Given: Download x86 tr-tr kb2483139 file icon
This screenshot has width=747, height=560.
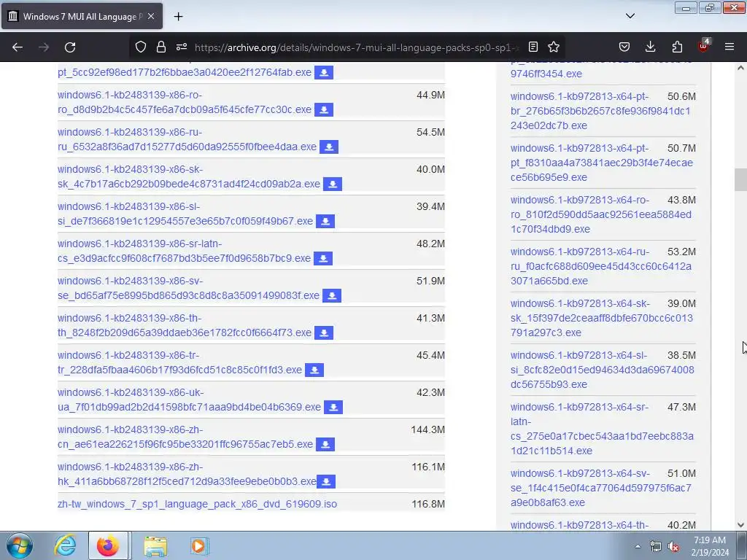Looking at the screenshot, I should (x=314, y=370).
